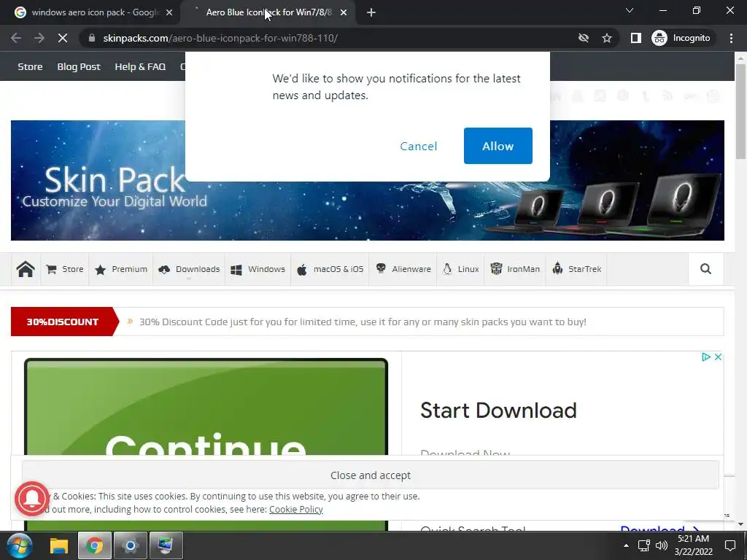Open Action Center notifications icon
747x560 pixels.
(729, 545)
